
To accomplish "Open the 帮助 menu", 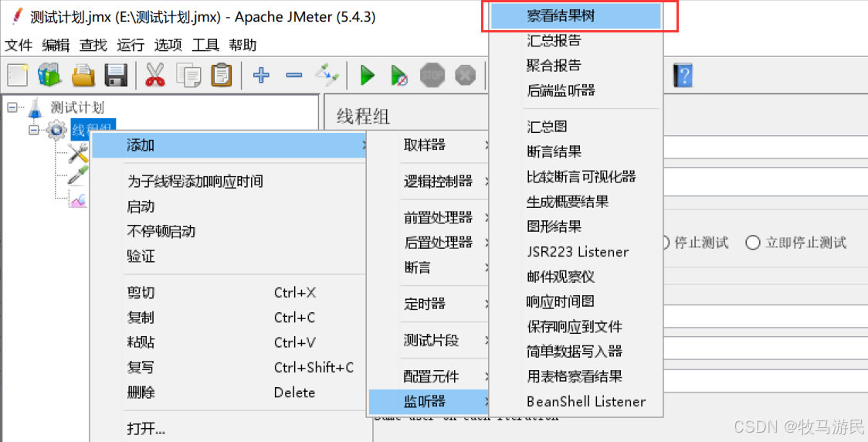I will (x=242, y=45).
